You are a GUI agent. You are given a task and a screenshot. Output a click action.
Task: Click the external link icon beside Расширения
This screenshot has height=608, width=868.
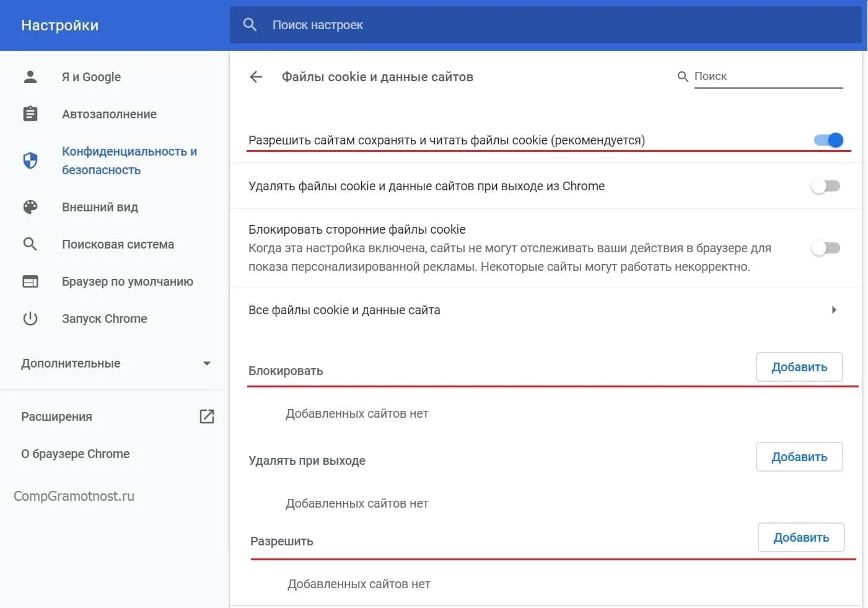tap(207, 416)
